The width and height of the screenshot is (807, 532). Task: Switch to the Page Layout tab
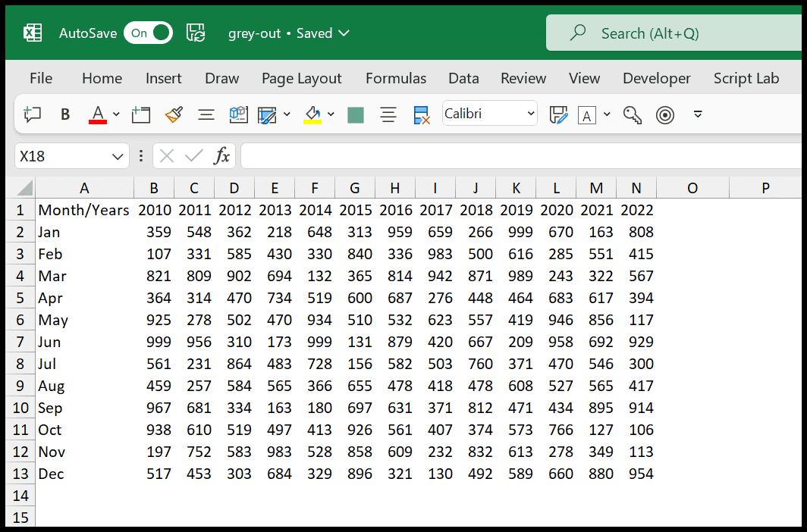pyautogui.click(x=302, y=78)
